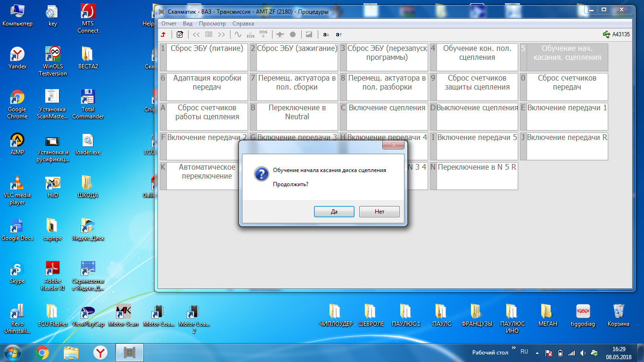644x362 pixels.
Task: Open the Windows Start menu
Action: pos(13,353)
